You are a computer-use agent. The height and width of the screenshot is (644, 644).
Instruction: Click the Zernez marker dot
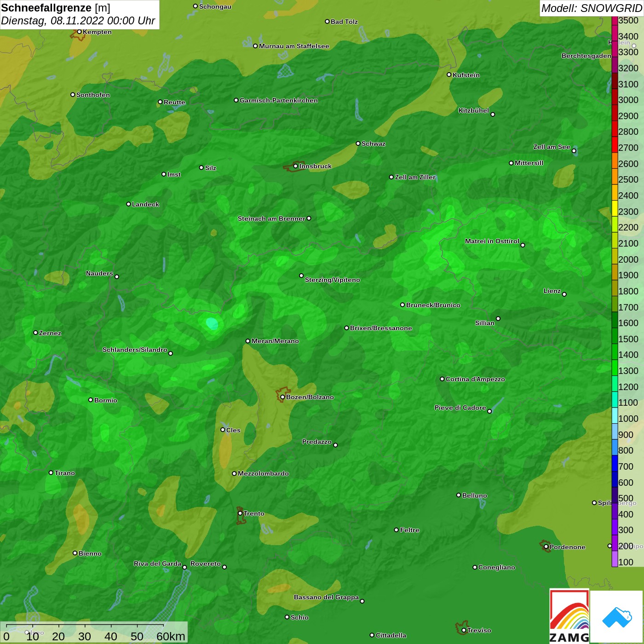35,333
